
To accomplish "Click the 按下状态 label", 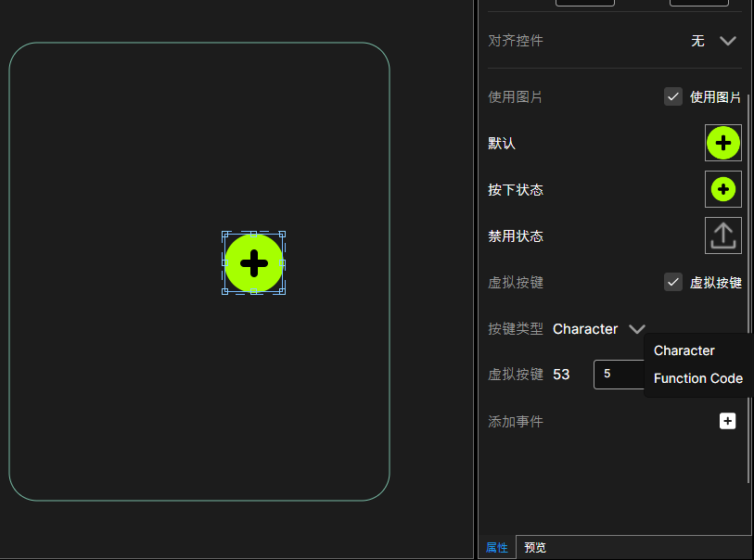I will [516, 190].
